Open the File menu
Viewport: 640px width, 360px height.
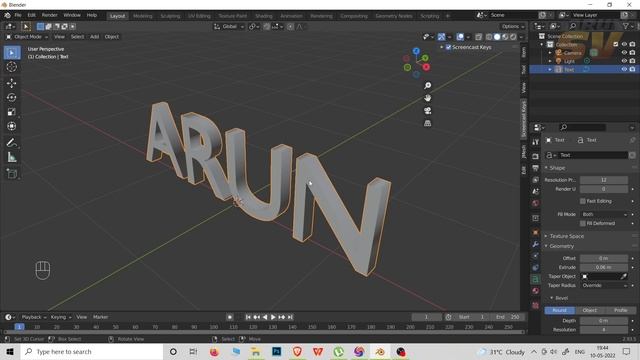[x=18, y=15]
